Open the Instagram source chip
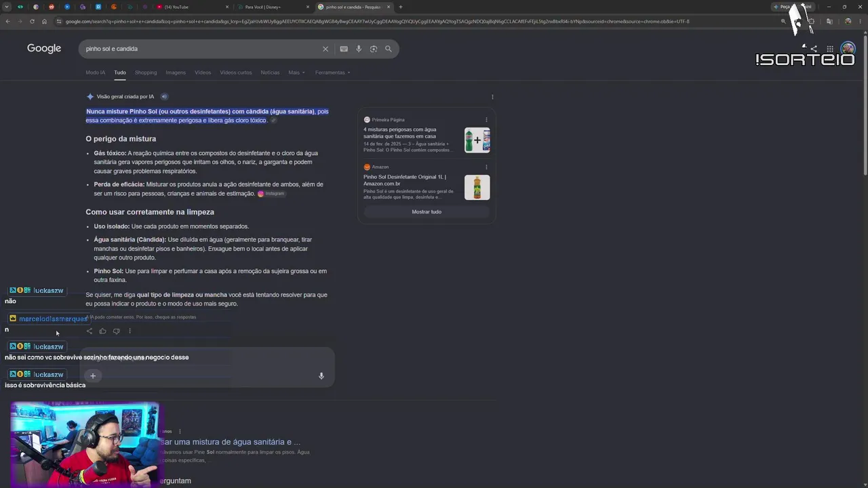This screenshot has width=868, height=488. pos(271,194)
